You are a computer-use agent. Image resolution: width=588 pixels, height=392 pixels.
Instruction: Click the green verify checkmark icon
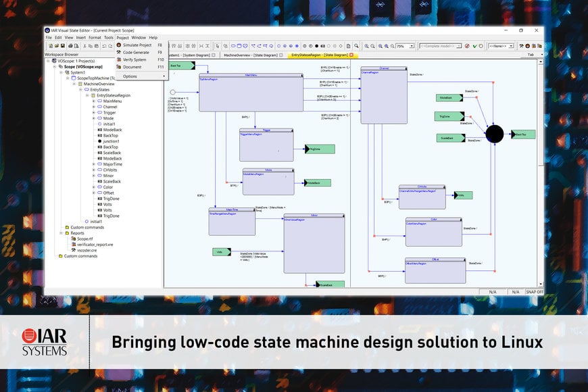(474, 46)
